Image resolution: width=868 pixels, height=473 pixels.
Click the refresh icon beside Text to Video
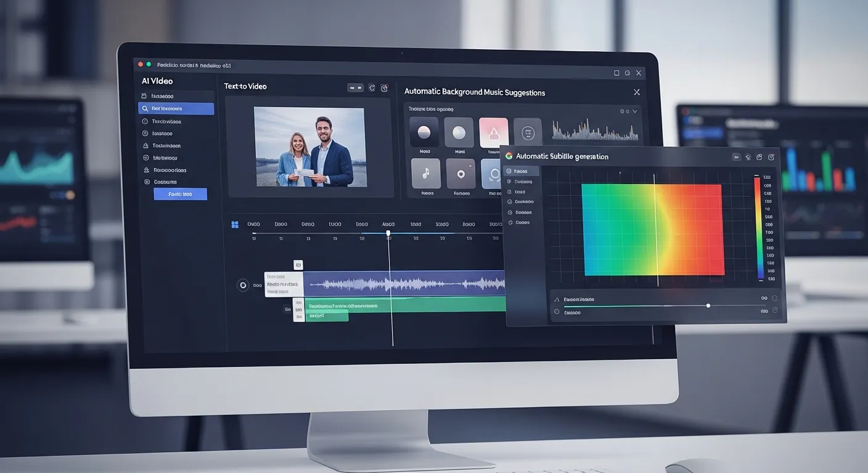coord(372,87)
